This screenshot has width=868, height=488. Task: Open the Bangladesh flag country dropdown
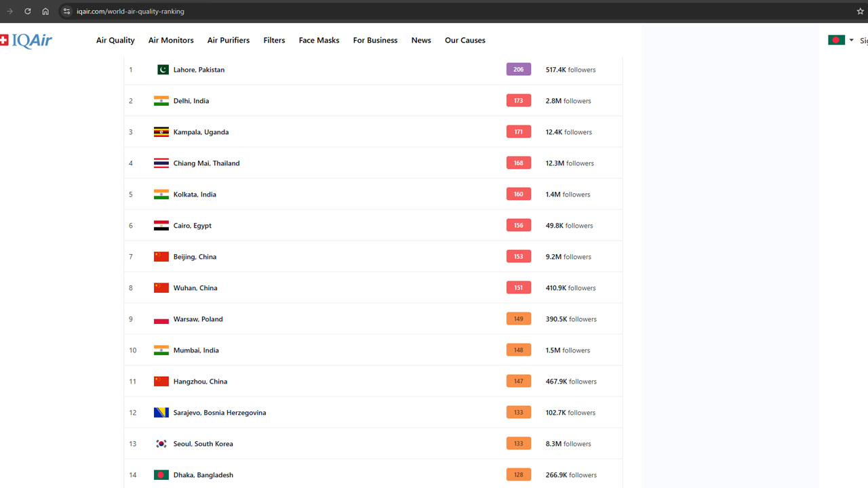point(841,40)
